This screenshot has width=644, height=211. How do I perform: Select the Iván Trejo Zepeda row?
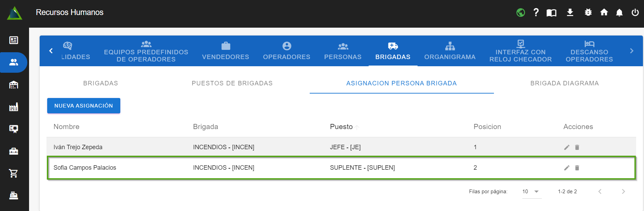78,147
